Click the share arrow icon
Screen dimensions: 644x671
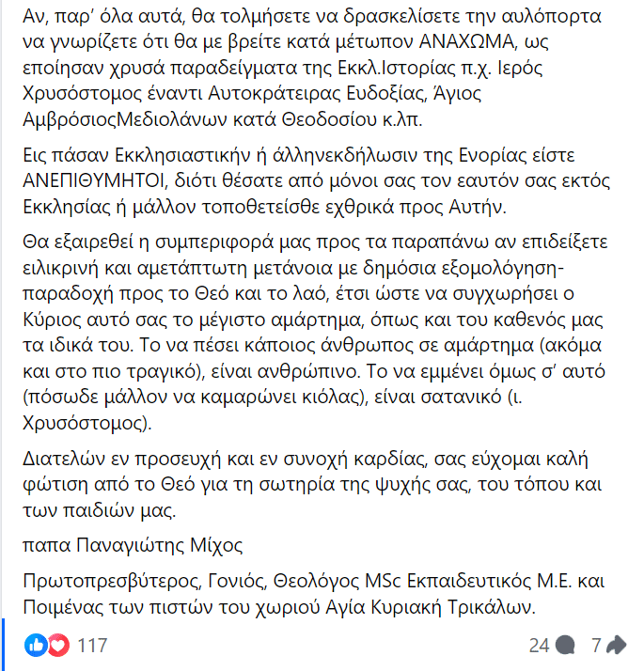click(617, 645)
